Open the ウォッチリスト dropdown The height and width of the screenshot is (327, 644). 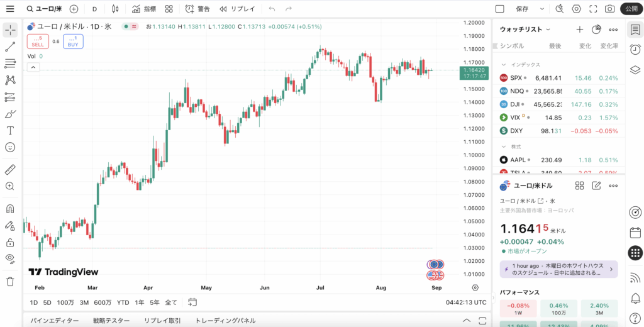525,30
